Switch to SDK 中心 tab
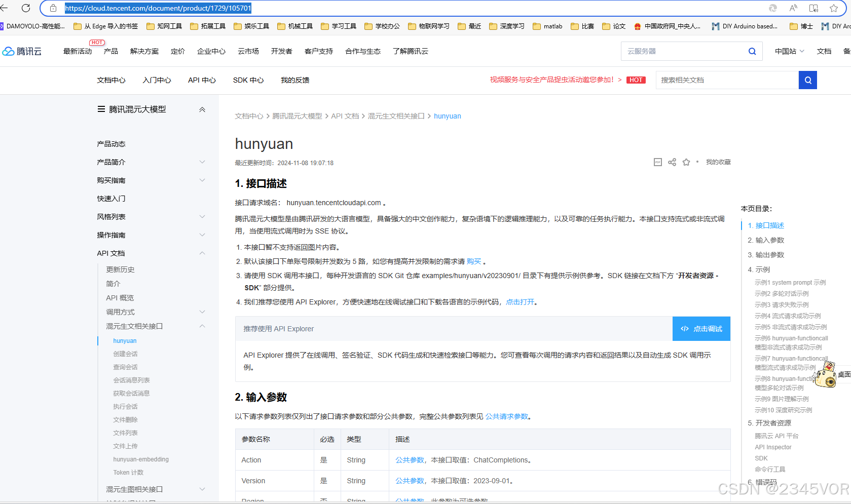Image resolution: width=851 pixels, height=504 pixels. tap(248, 80)
